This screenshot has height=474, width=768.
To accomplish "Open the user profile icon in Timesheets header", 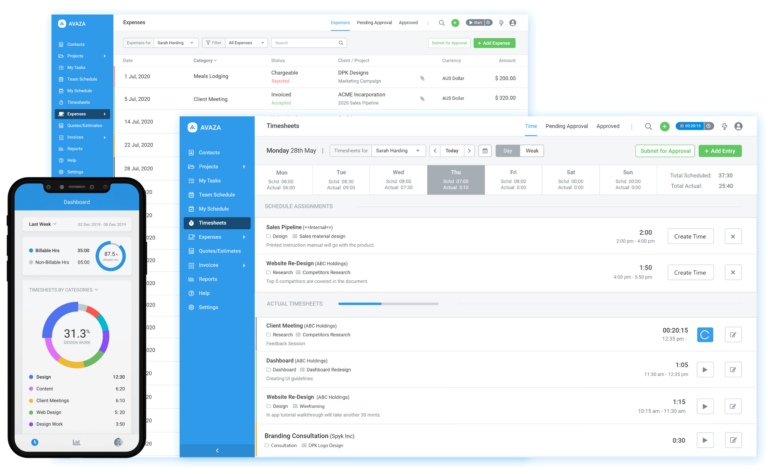I will coord(738,126).
